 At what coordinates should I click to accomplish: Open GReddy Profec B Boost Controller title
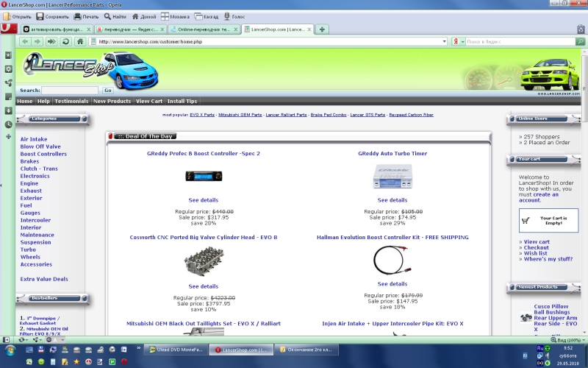point(204,153)
